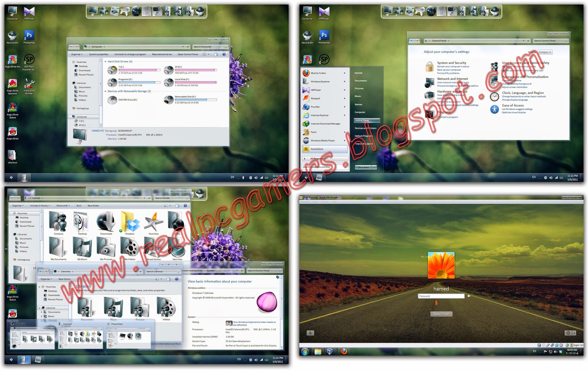Screen dimensions: 588x371
Task: Toggle the preview pane in the hamed folder window
Action: 177,206
